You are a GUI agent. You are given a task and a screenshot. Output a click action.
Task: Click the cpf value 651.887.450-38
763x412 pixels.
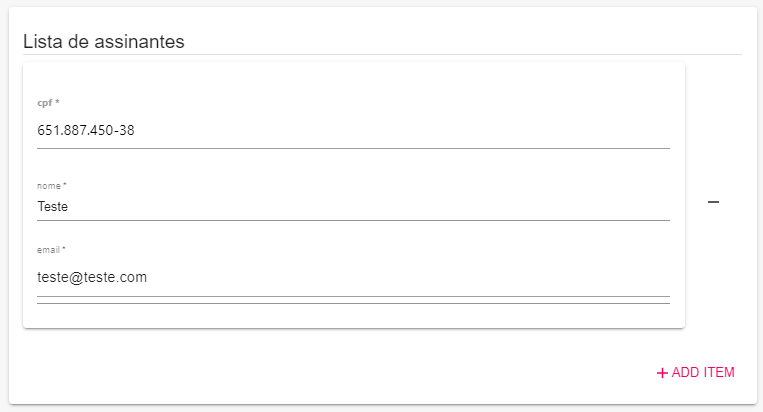(86, 131)
